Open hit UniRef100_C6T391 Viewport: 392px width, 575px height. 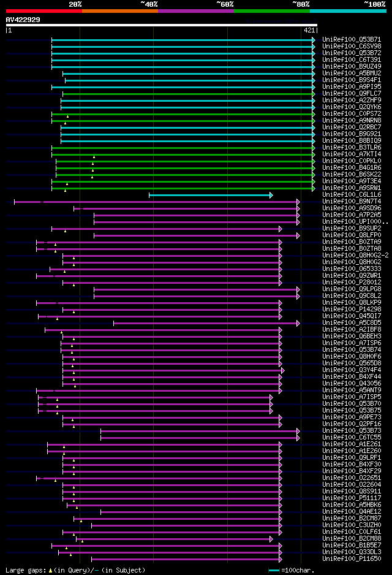pyautogui.click(x=352, y=59)
